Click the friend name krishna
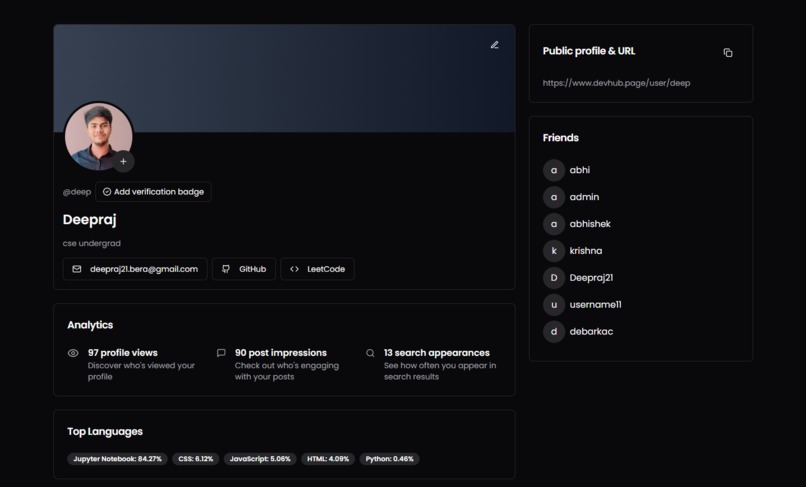Image resolution: width=806 pixels, height=487 pixels. click(x=585, y=251)
